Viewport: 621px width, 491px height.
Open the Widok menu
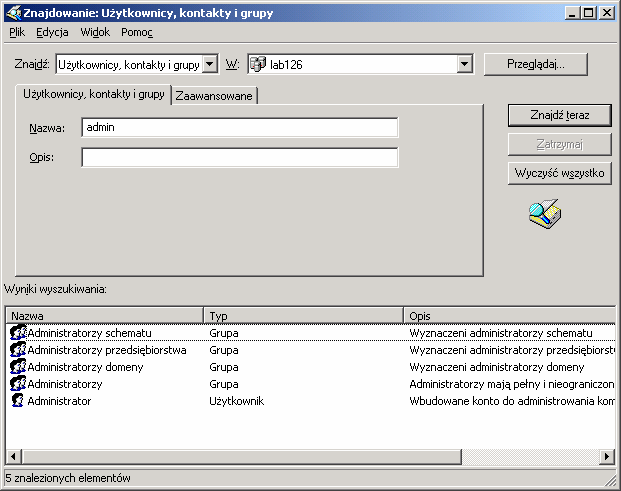pyautogui.click(x=95, y=32)
